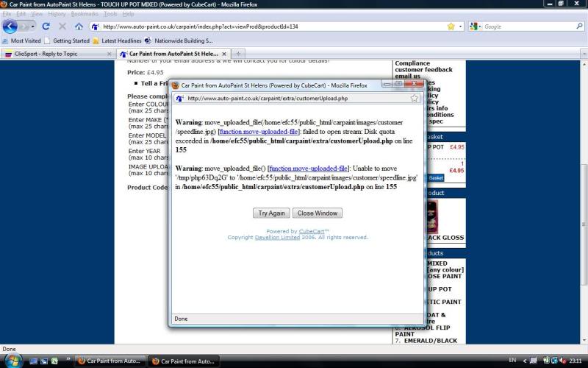588x368 pixels.
Task: Open the customer feedback sidebar link
Action: (x=423, y=70)
